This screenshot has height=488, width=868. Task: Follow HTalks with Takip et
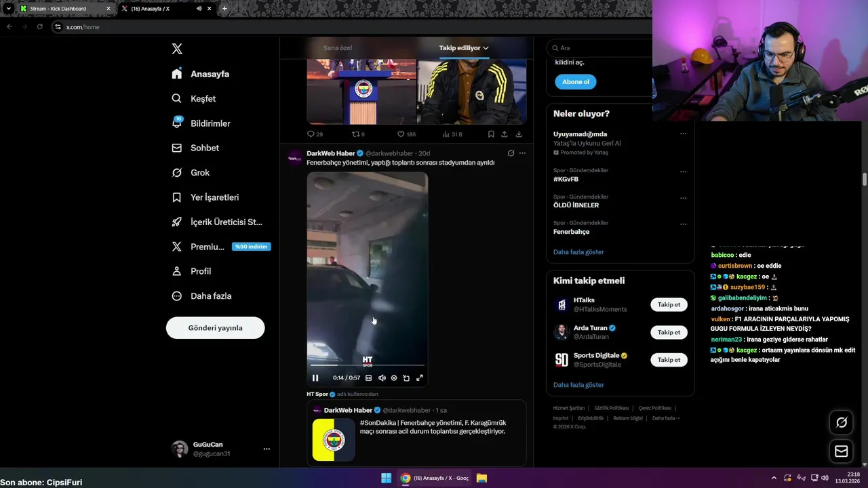(x=669, y=304)
